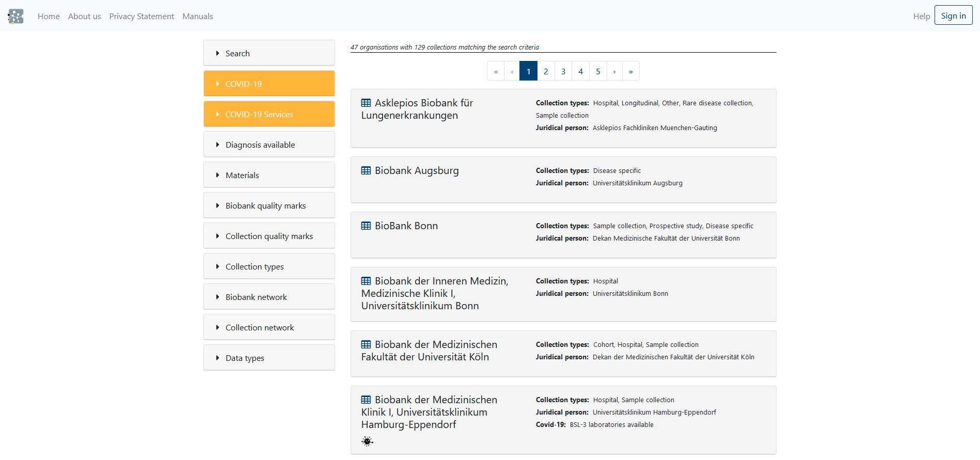Click the Covid-19 virus icon on Hamburg-Eppendorf card
The width and height of the screenshot is (980, 460).
(367, 441)
